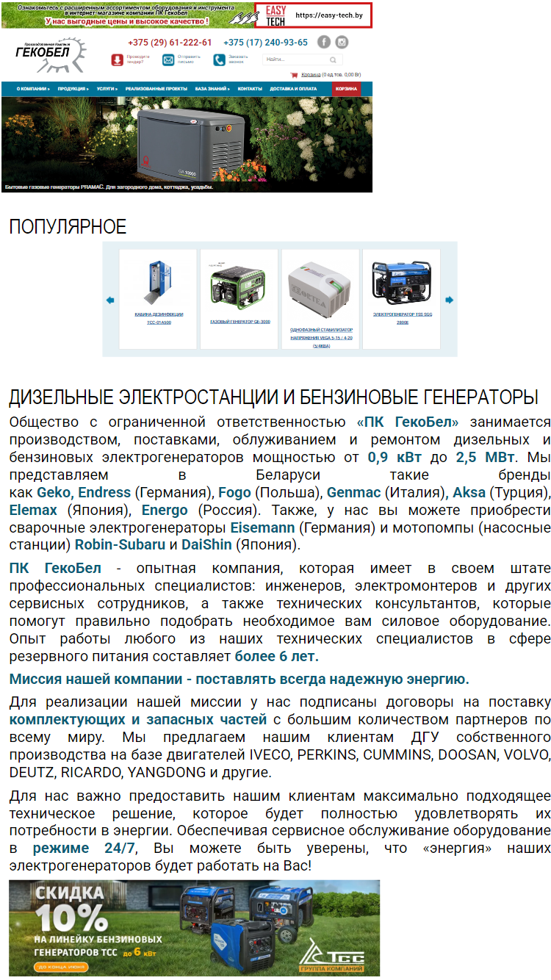Click the disinfection cabin product thumbnail
Image resolution: width=551 pixels, height=980 pixels.
click(159, 281)
